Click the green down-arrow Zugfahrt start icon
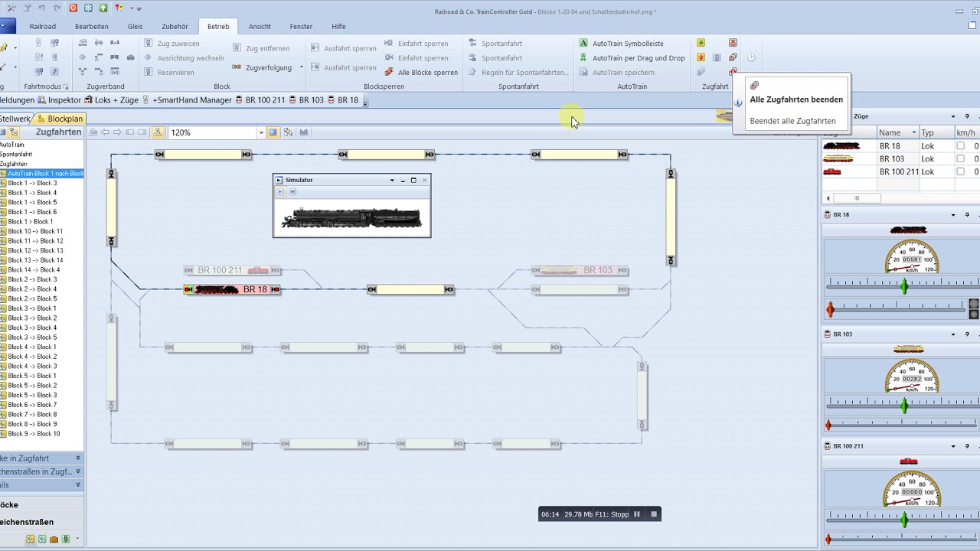 click(701, 44)
